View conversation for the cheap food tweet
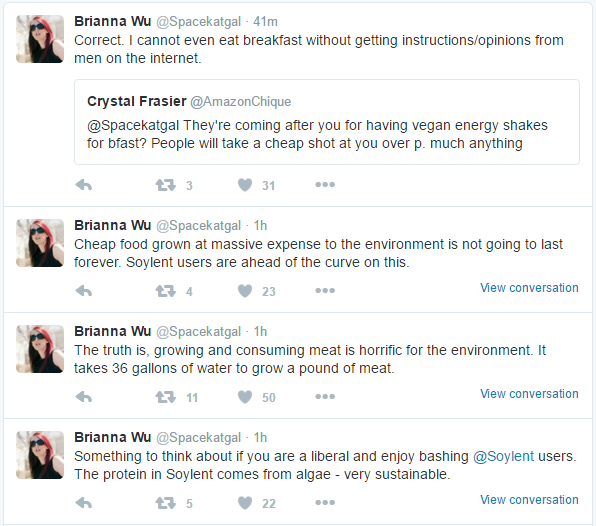 tap(529, 288)
